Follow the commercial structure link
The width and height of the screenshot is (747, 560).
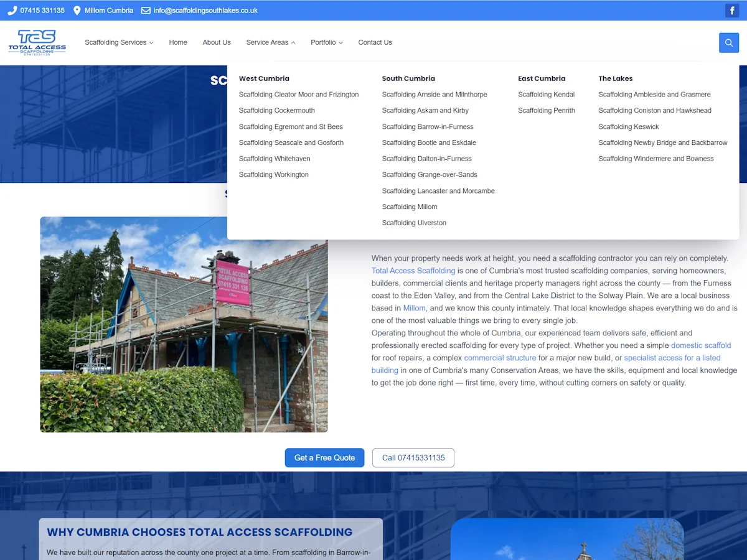click(x=500, y=358)
